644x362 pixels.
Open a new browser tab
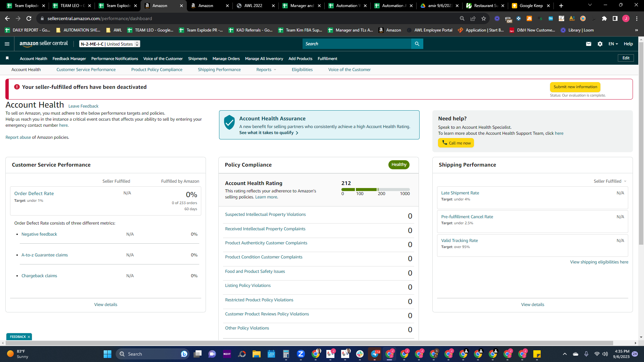pos(561,6)
